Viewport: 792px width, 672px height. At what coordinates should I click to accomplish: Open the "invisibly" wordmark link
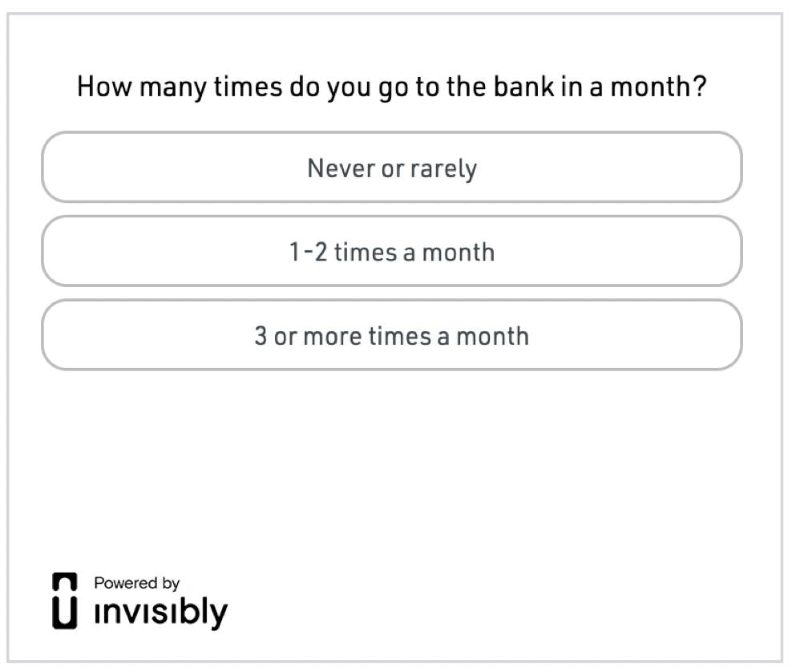160,612
